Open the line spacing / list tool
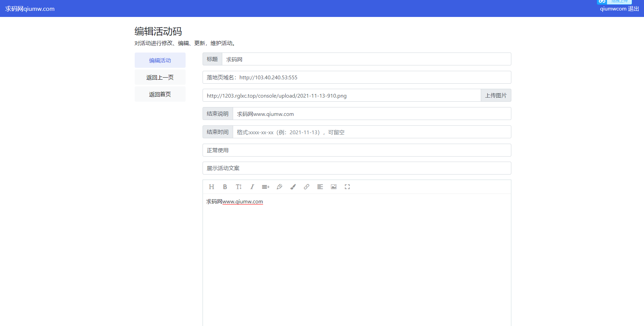644x326 pixels. point(266,187)
